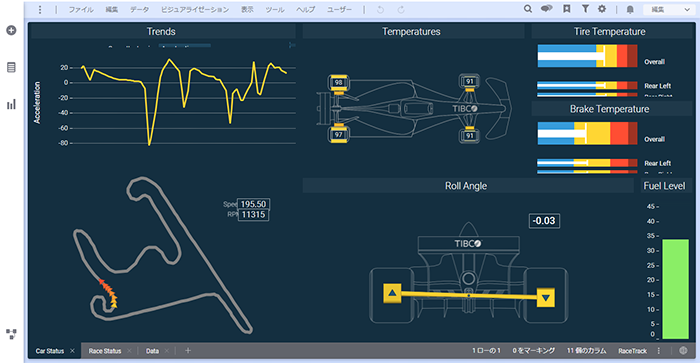Switch to the Race Status tab

point(105,351)
